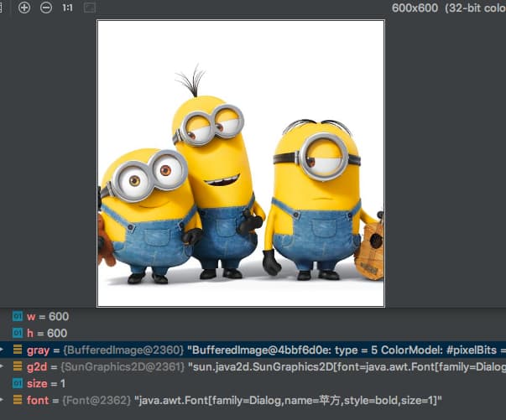Click the object icon beside font
Screen dimensions: 506x420
pyautogui.click(x=18, y=399)
